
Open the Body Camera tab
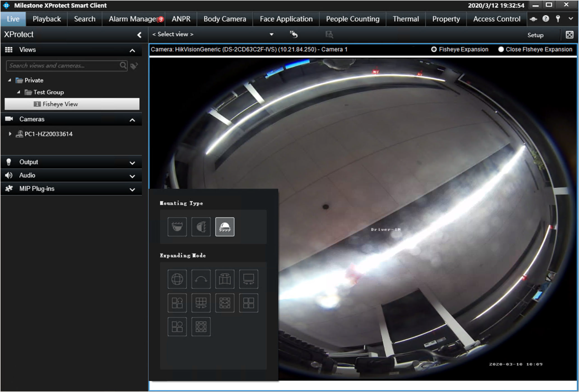(225, 19)
